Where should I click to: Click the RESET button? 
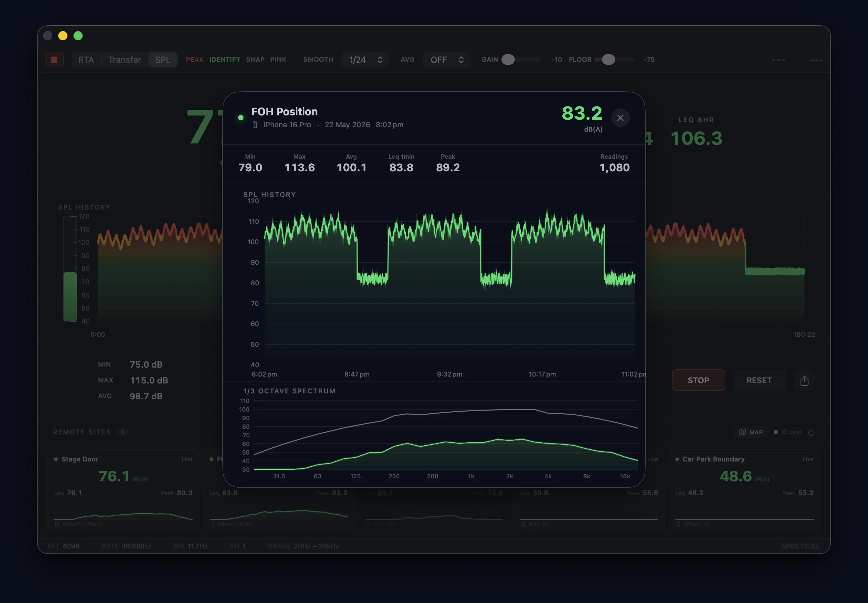tap(759, 380)
